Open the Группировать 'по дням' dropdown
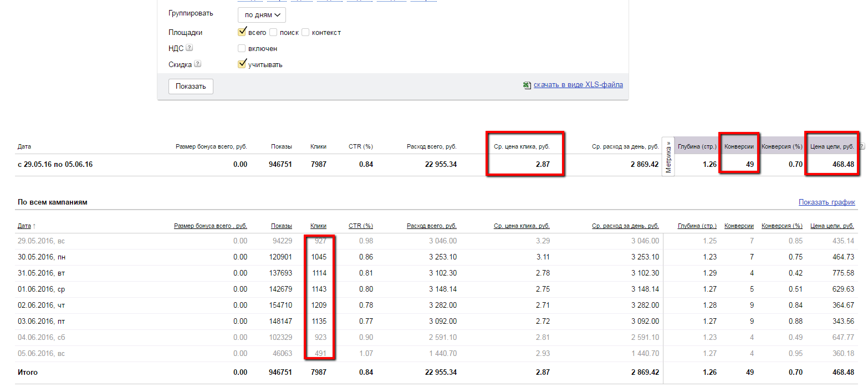Image resolution: width=868 pixels, height=392 pixels. click(x=262, y=15)
